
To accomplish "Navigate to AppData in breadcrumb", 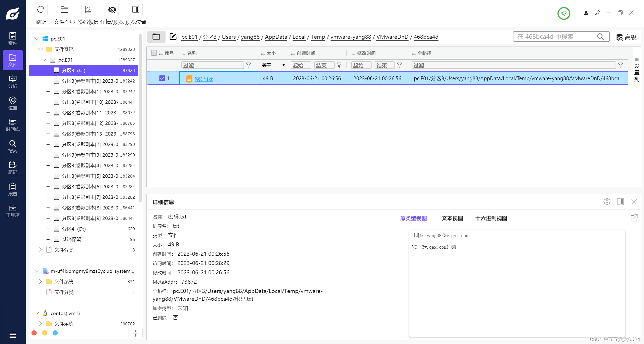I will tap(276, 37).
